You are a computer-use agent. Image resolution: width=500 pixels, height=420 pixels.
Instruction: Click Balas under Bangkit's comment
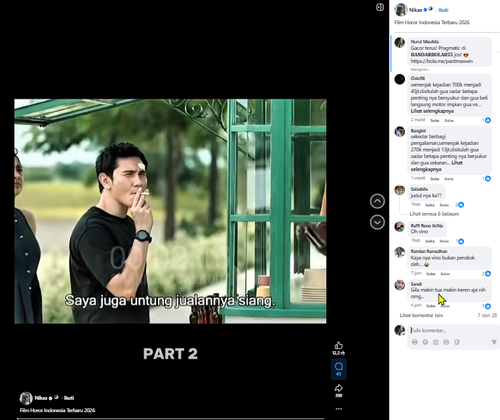pyautogui.click(x=449, y=179)
